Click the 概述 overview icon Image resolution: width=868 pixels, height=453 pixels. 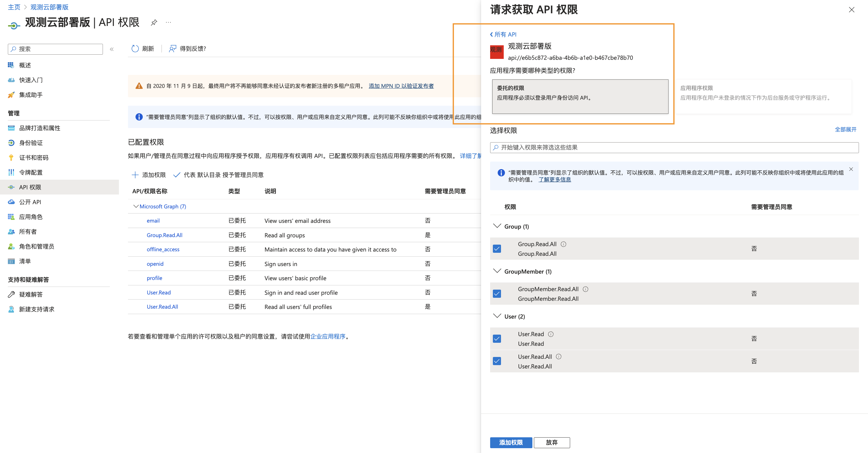pyautogui.click(x=11, y=65)
